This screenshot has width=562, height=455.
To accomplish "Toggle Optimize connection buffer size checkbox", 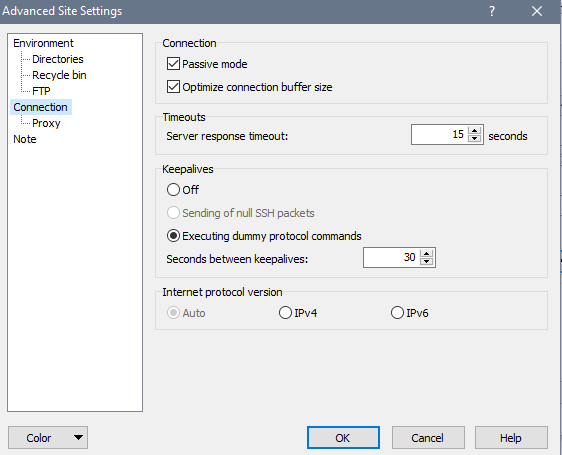I will click(173, 87).
